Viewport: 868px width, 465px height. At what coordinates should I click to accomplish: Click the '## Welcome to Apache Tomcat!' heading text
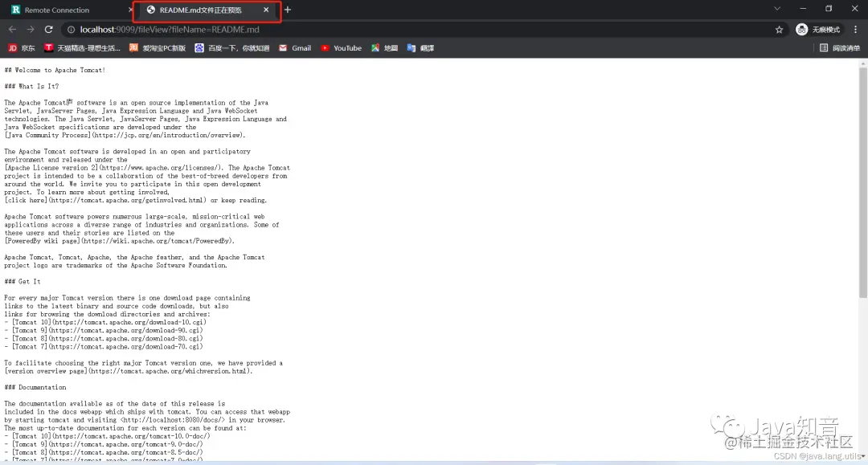pyautogui.click(x=55, y=70)
